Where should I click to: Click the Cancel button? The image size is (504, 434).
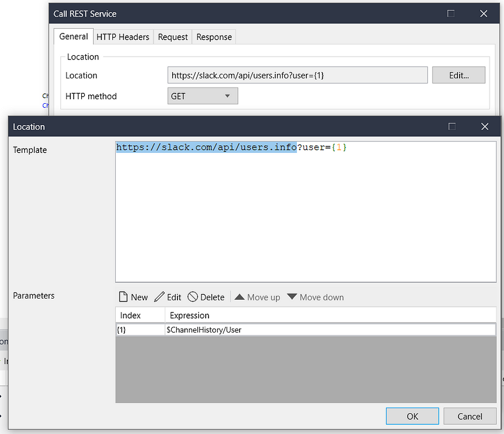[x=469, y=416]
